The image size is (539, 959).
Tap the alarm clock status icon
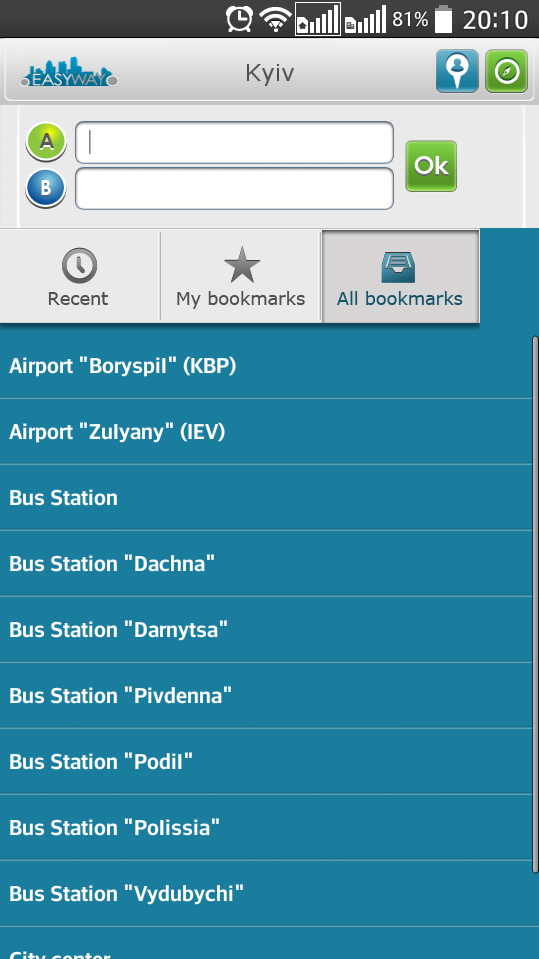(239, 19)
